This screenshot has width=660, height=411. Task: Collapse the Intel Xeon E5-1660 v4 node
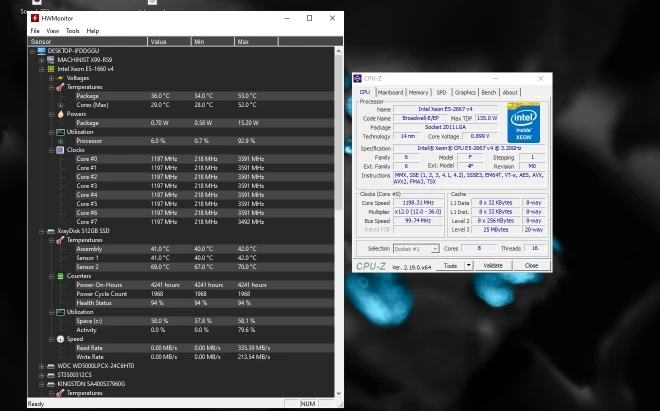click(42, 69)
